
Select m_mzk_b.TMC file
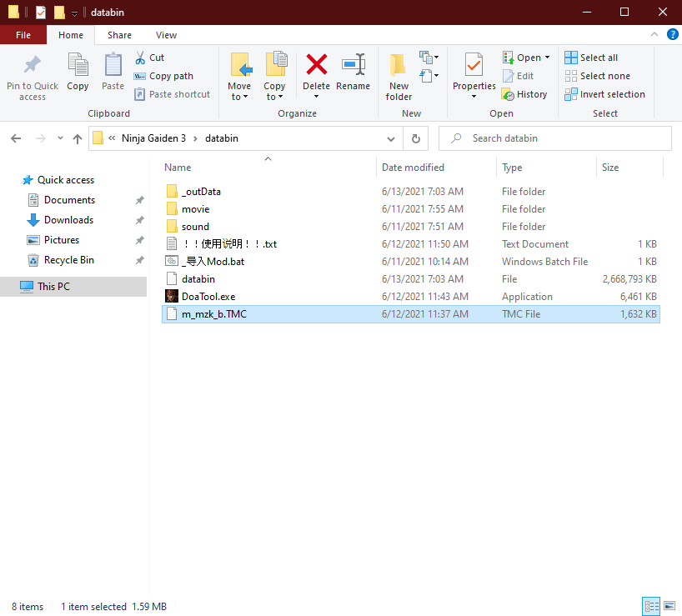pos(410,314)
